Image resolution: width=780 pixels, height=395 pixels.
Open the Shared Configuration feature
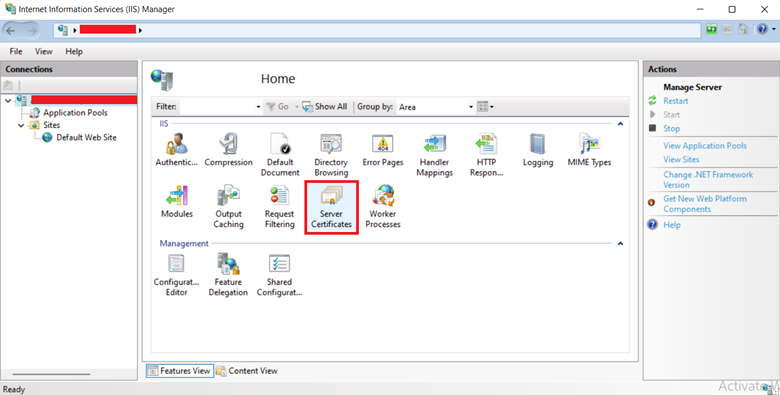280,275
